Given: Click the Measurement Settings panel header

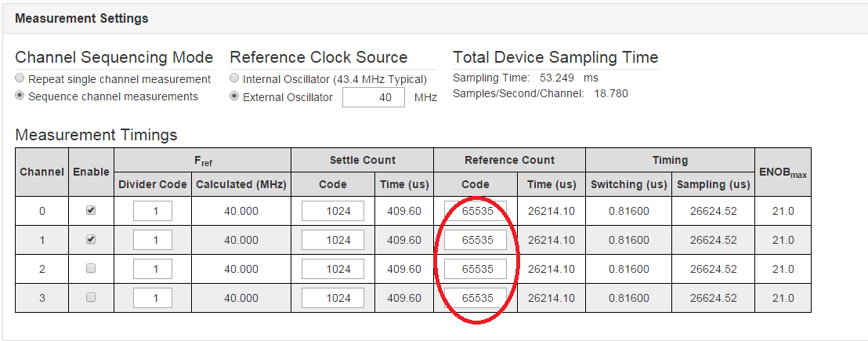Looking at the screenshot, I should pos(434,19).
